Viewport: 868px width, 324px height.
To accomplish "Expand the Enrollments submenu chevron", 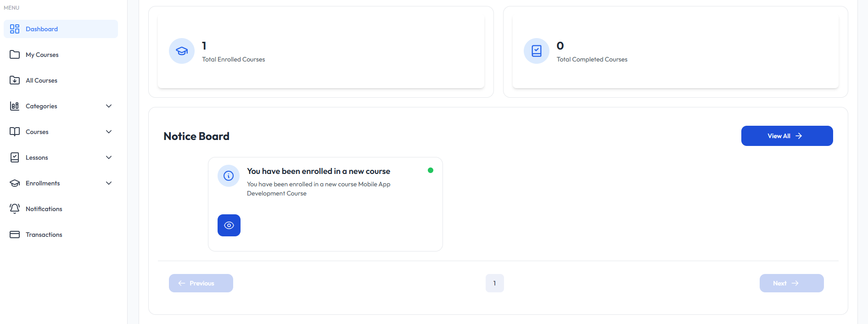I will click(x=109, y=183).
